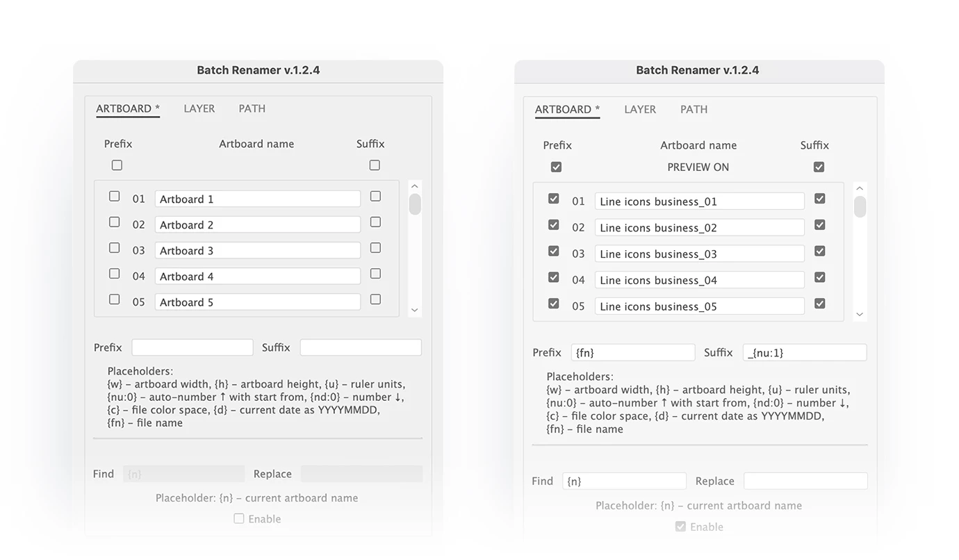This screenshot has height=560, width=959.
Task: Uncheck suffix for Line icons business_02
Action: point(819,225)
